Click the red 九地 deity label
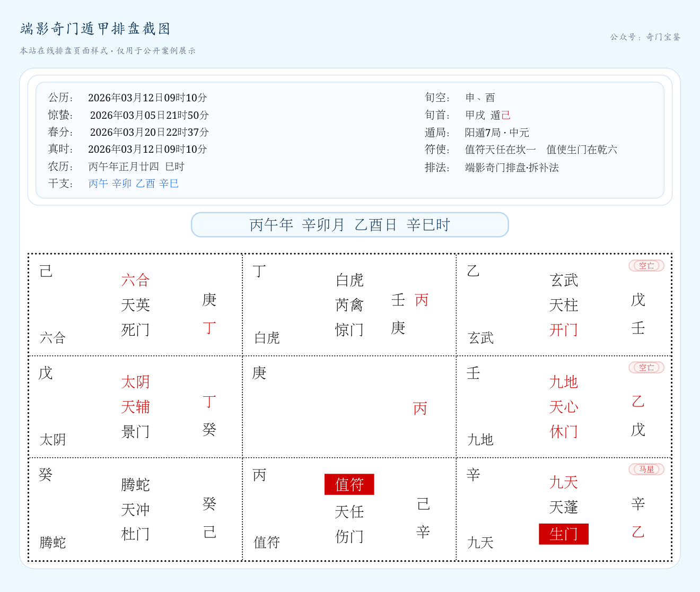700x592 pixels. 564,382
